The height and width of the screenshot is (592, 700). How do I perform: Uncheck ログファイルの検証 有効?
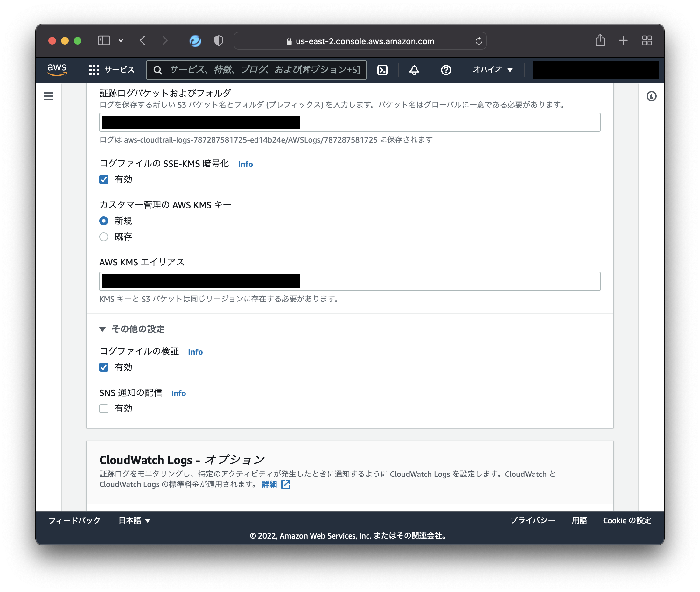point(104,367)
